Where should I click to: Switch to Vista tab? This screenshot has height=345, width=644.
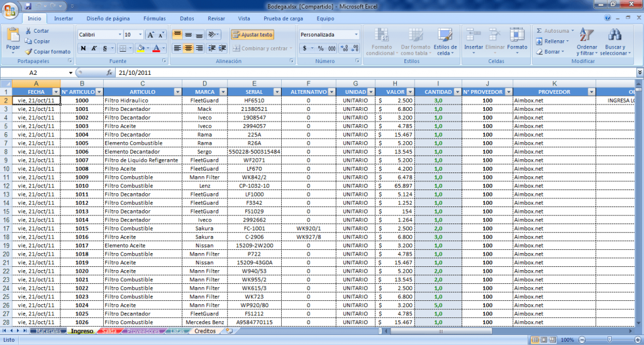244,18
